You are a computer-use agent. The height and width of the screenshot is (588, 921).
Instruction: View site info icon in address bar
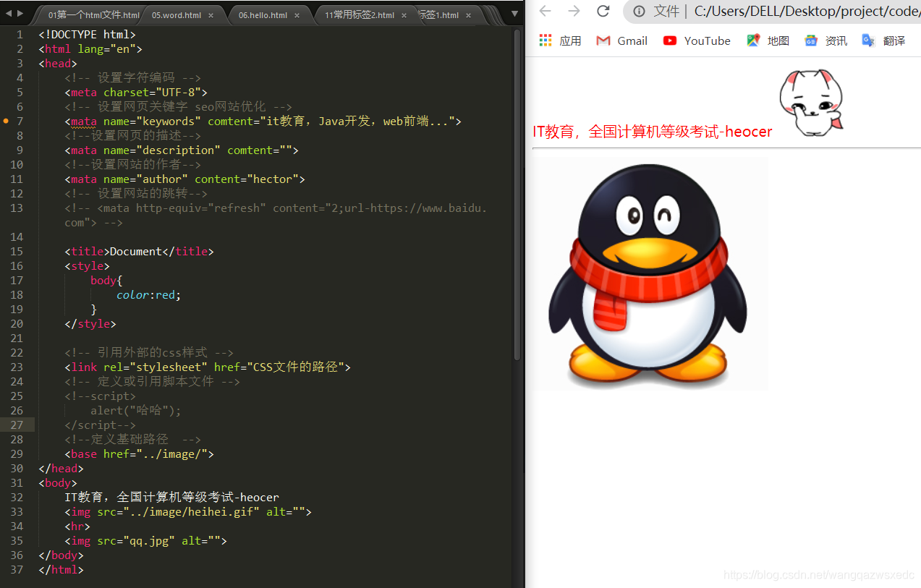coord(639,11)
